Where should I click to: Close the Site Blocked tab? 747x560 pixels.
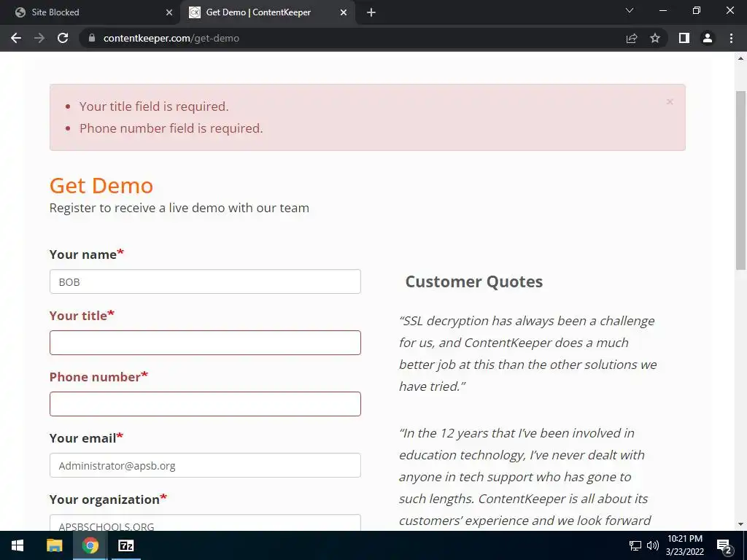(x=169, y=12)
